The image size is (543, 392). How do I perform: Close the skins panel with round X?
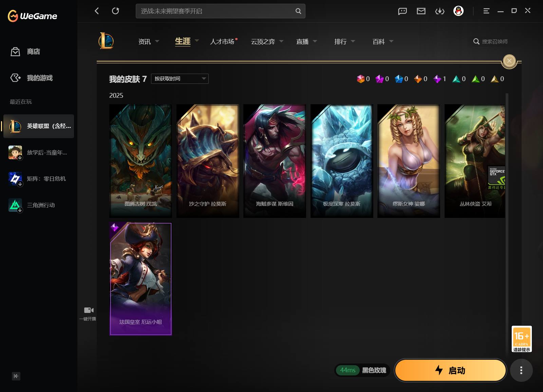[509, 61]
